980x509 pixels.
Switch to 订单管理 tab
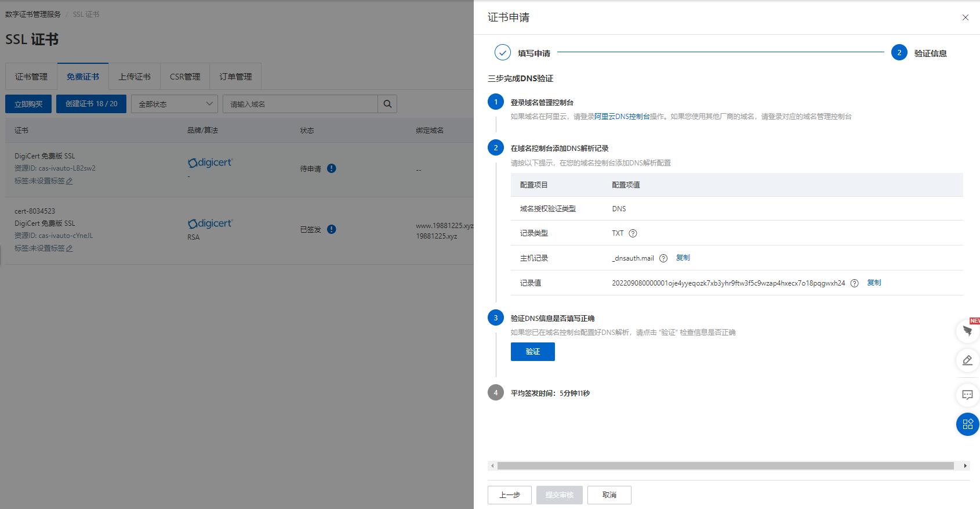click(235, 77)
